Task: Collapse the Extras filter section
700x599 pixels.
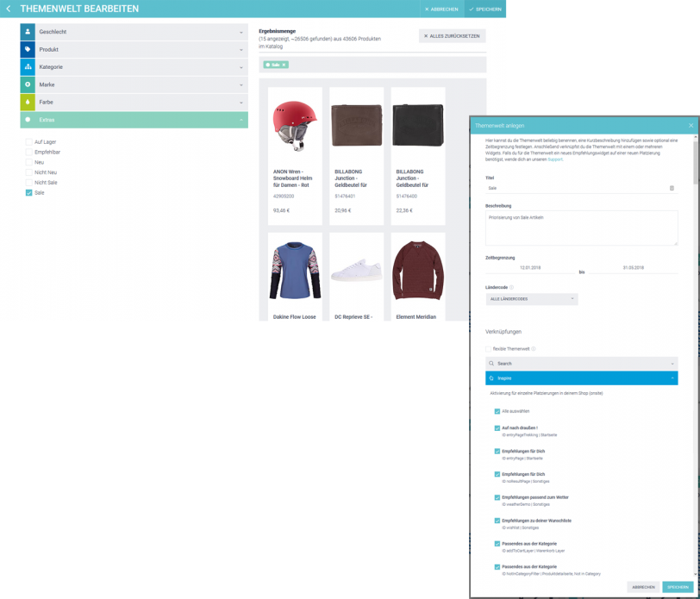Action: coord(134,120)
